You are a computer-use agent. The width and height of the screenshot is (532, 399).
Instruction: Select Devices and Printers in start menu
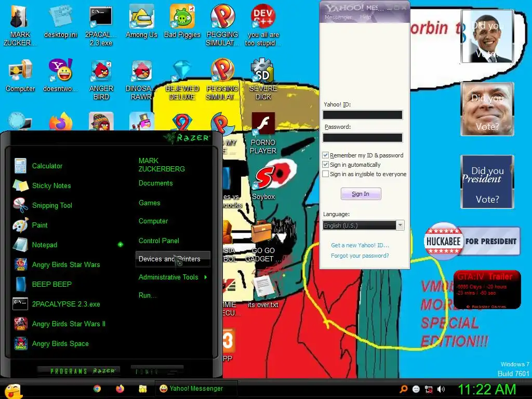click(x=172, y=259)
